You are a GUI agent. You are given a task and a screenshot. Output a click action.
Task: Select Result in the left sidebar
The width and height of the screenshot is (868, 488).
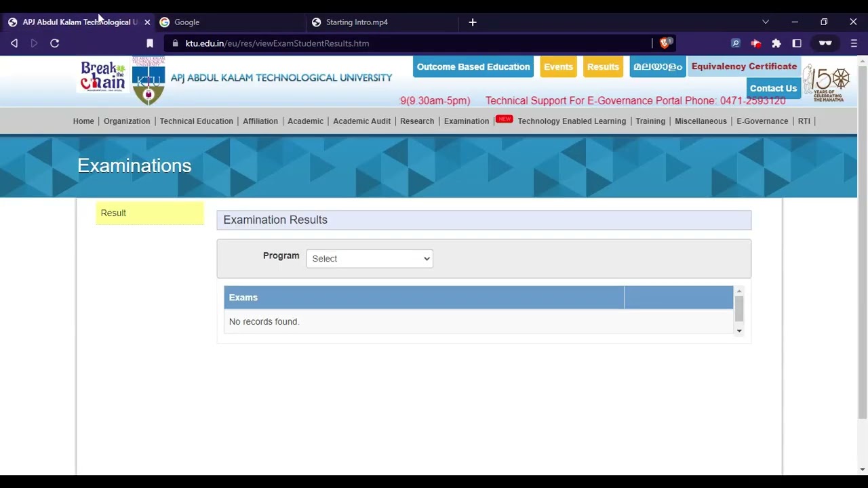[x=150, y=213]
